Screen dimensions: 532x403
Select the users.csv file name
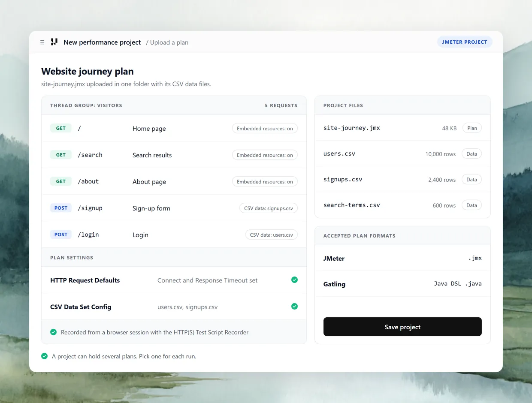click(x=339, y=153)
